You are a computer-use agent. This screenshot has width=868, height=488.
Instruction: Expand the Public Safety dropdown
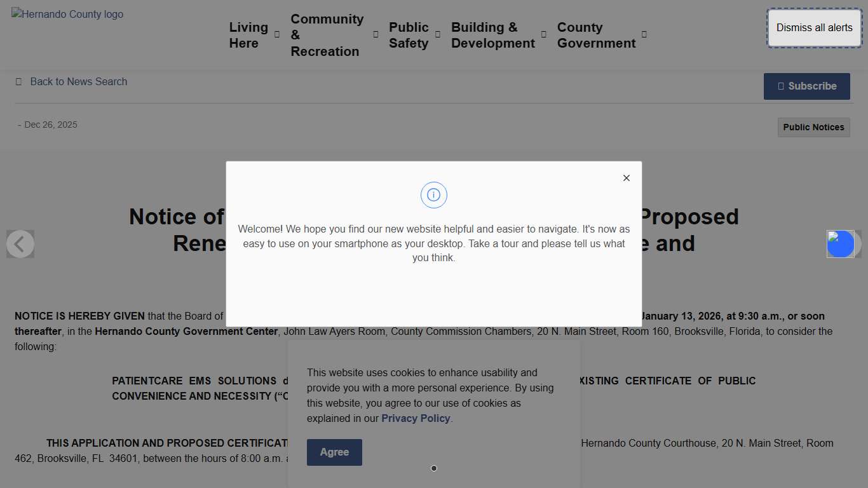tap(437, 36)
